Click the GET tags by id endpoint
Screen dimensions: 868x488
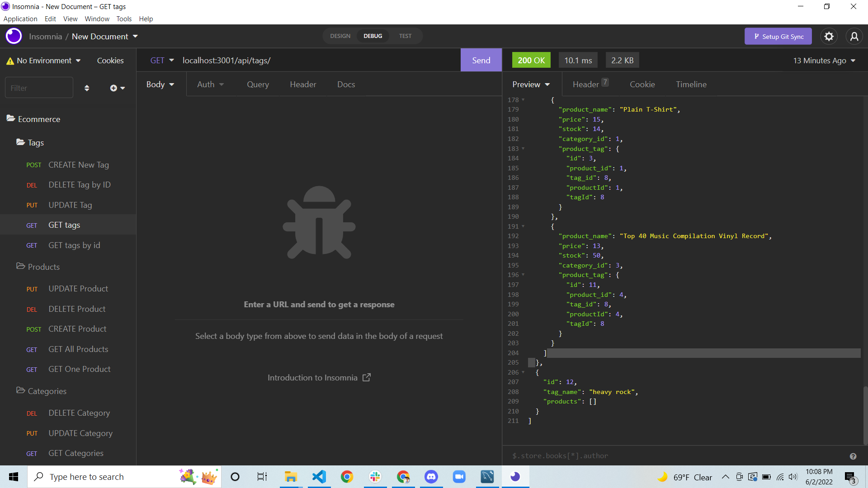(x=74, y=245)
